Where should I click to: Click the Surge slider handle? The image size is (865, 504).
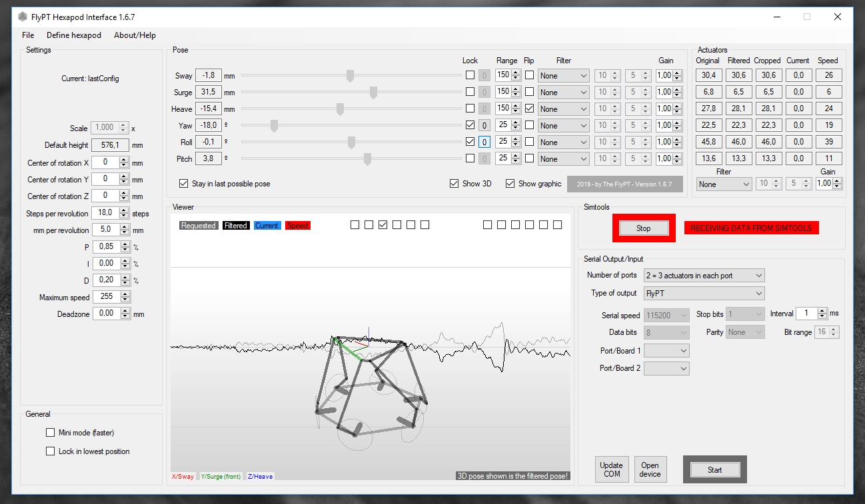coord(373,93)
